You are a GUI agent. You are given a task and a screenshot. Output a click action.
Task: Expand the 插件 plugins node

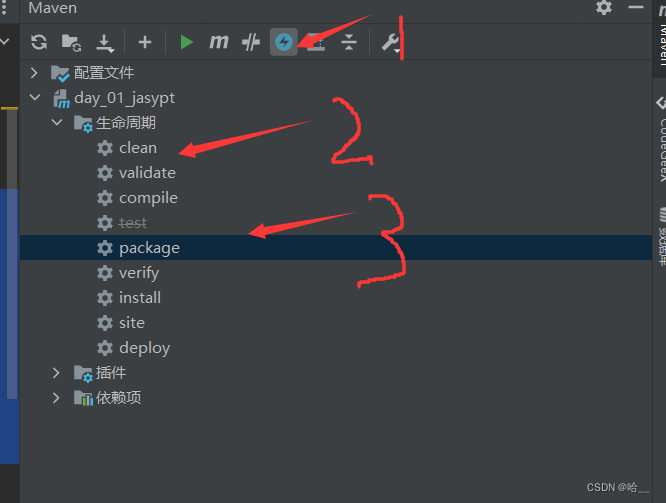(x=57, y=373)
